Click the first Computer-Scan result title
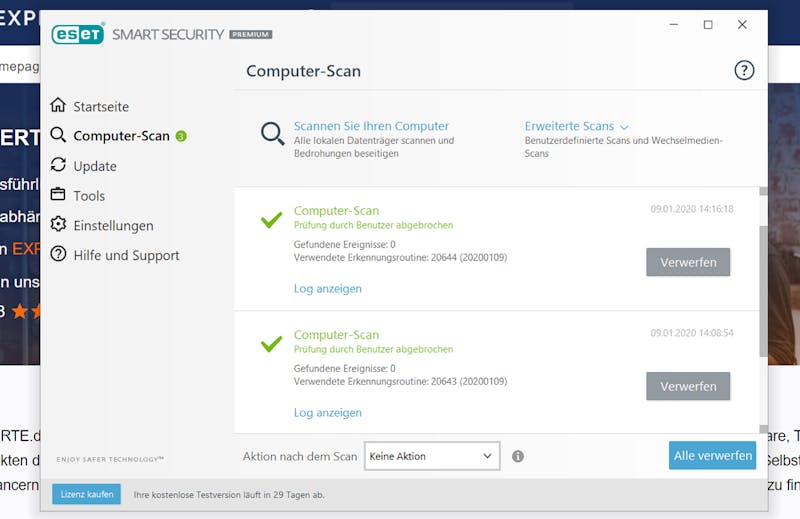 point(336,211)
